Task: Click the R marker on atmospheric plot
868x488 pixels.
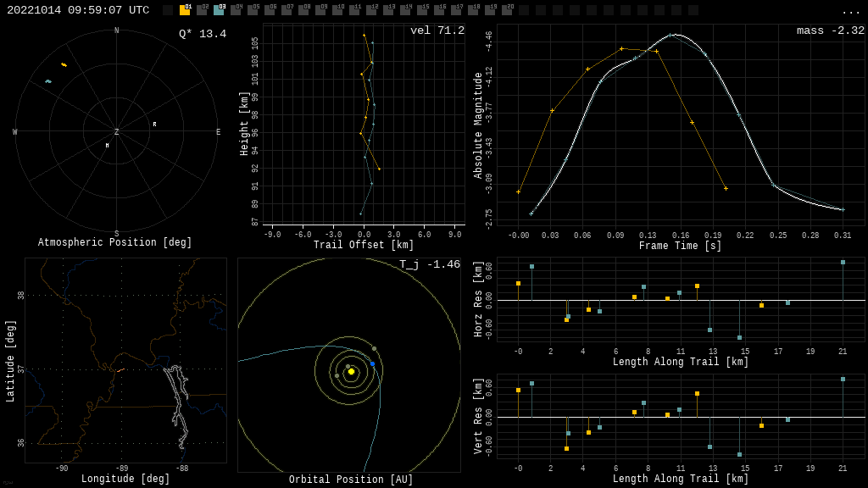Action: point(154,125)
